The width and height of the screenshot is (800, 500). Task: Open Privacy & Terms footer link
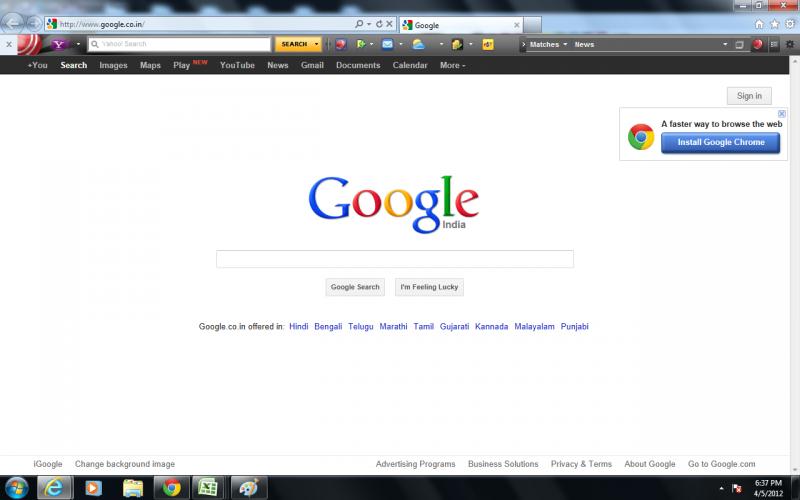pos(581,464)
